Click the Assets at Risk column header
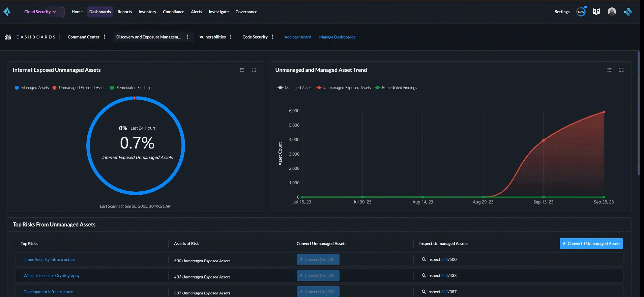 186,244
